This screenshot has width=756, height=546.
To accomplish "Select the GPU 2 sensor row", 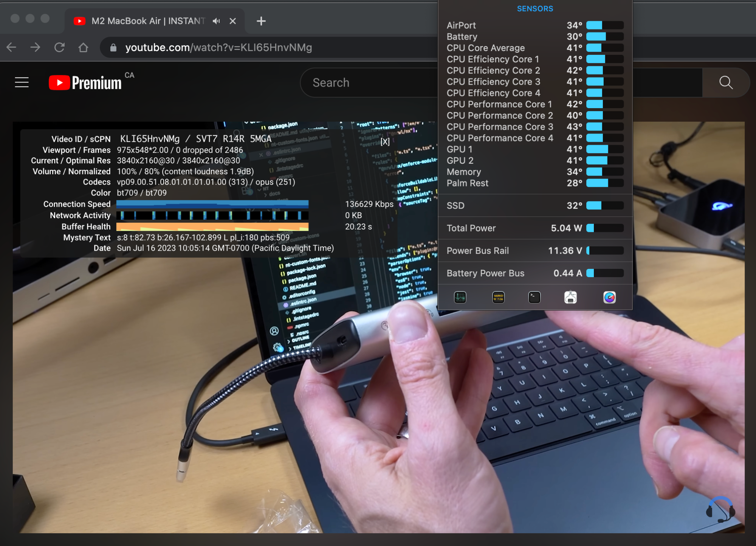I will pyautogui.click(x=535, y=161).
